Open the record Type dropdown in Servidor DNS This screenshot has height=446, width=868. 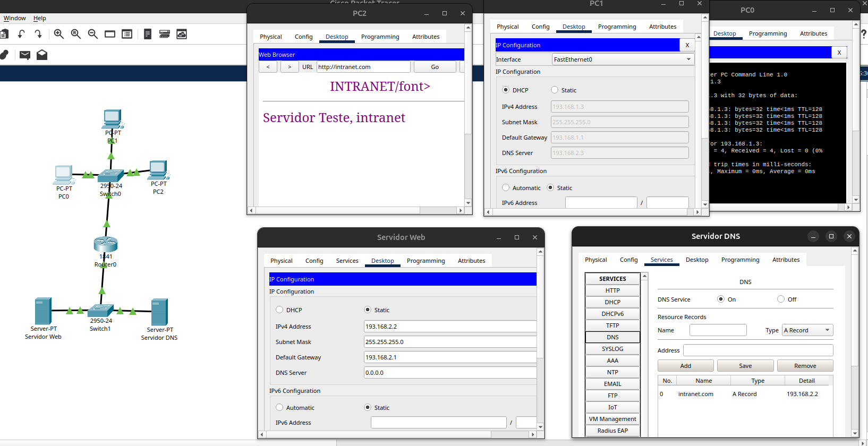pos(807,330)
